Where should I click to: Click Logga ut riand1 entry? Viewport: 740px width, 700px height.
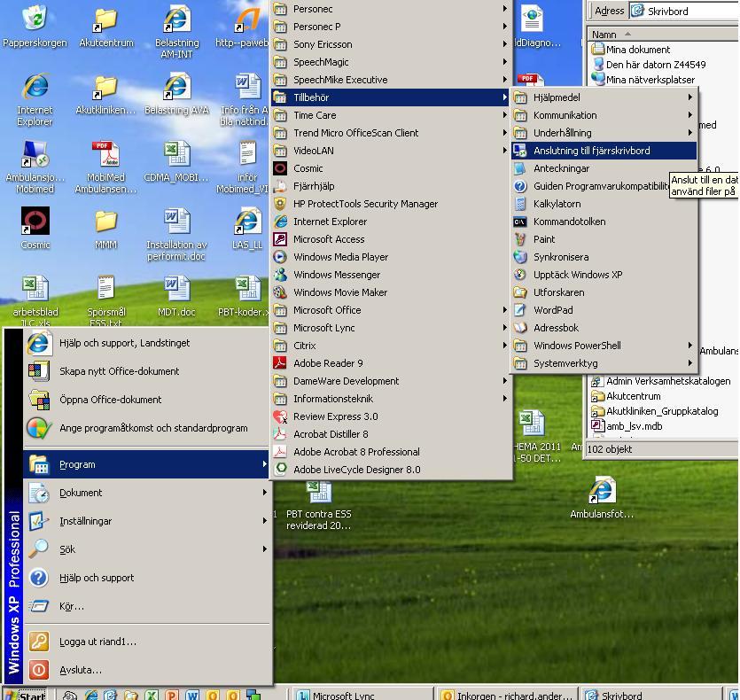[146, 642]
